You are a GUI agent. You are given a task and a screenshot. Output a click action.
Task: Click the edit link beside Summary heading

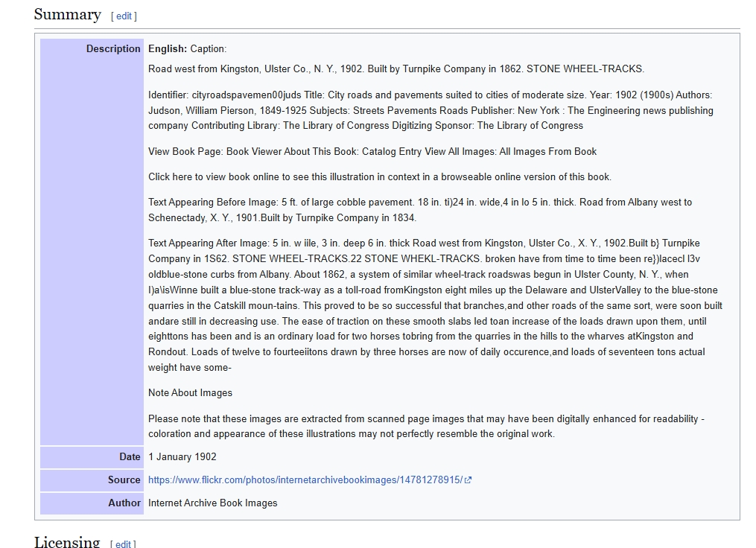coord(124,16)
